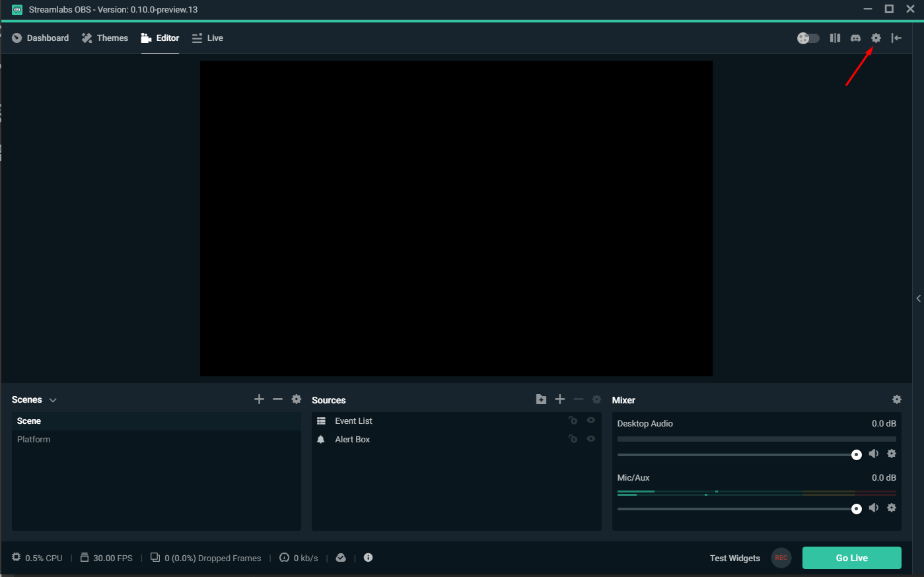The height and width of the screenshot is (577, 924).
Task: Open scene transitions gear in Scenes panel
Action: [x=297, y=399]
